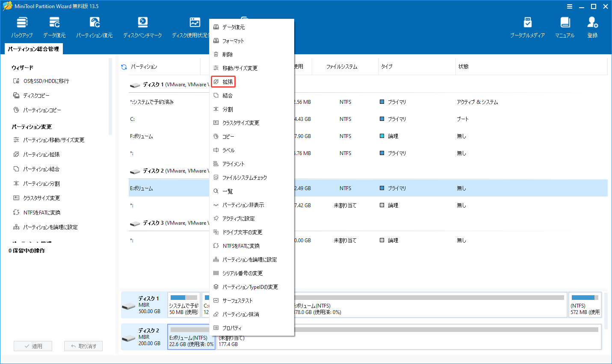The image size is (612, 364).
Task: Launch データ復元 from the top toolbar
Action: [54, 26]
